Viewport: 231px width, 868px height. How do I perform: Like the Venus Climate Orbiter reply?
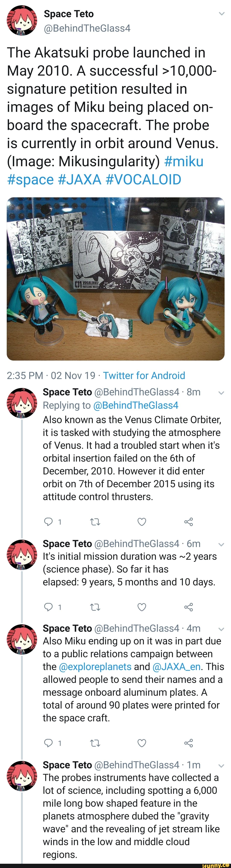click(142, 522)
